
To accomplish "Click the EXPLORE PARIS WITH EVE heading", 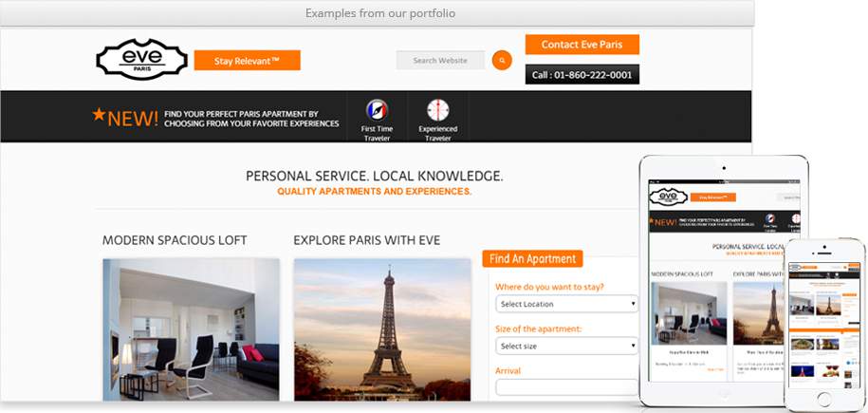I will (367, 240).
